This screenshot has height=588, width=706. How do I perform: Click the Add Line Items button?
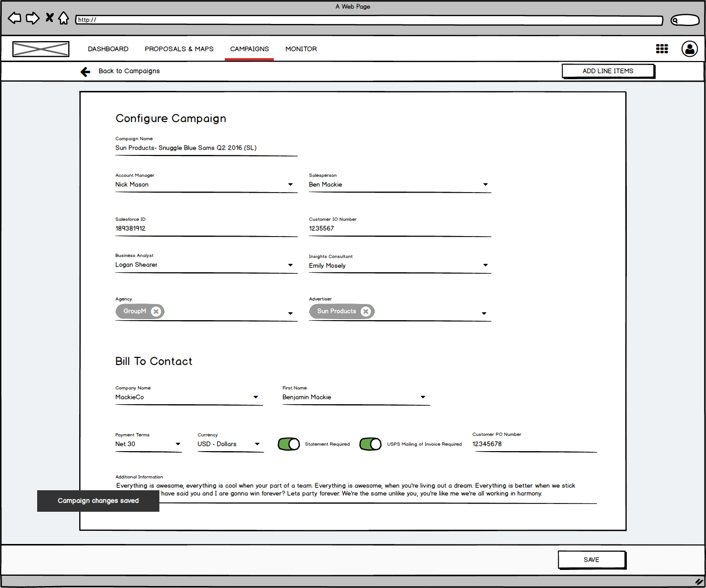pyautogui.click(x=608, y=71)
